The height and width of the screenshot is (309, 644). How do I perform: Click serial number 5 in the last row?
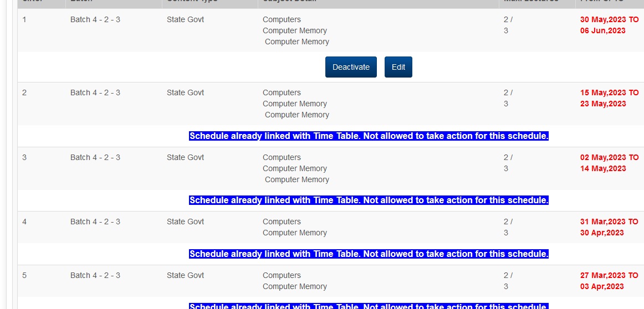[24, 276]
